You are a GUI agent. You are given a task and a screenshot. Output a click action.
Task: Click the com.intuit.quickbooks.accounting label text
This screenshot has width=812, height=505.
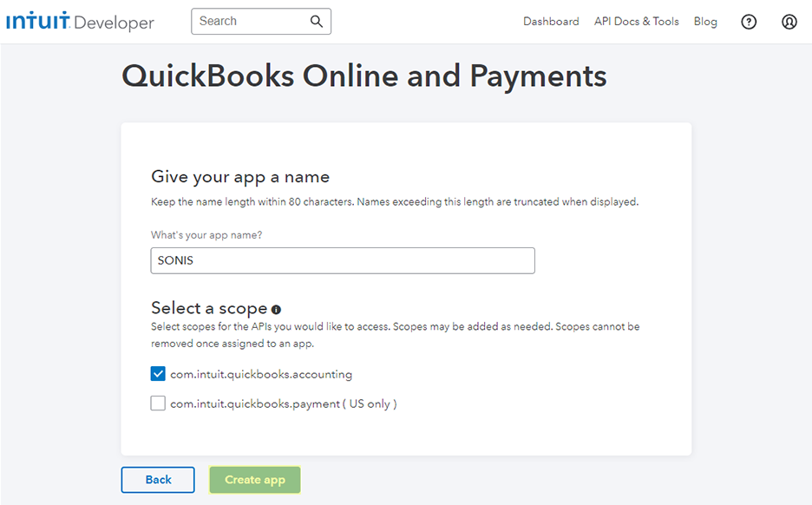(261, 374)
